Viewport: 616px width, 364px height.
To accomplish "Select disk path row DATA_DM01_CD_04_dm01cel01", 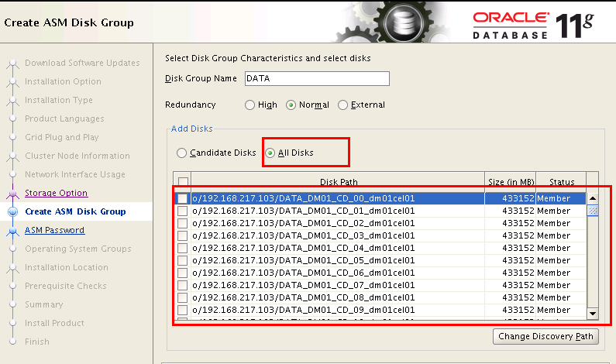I will [x=338, y=248].
